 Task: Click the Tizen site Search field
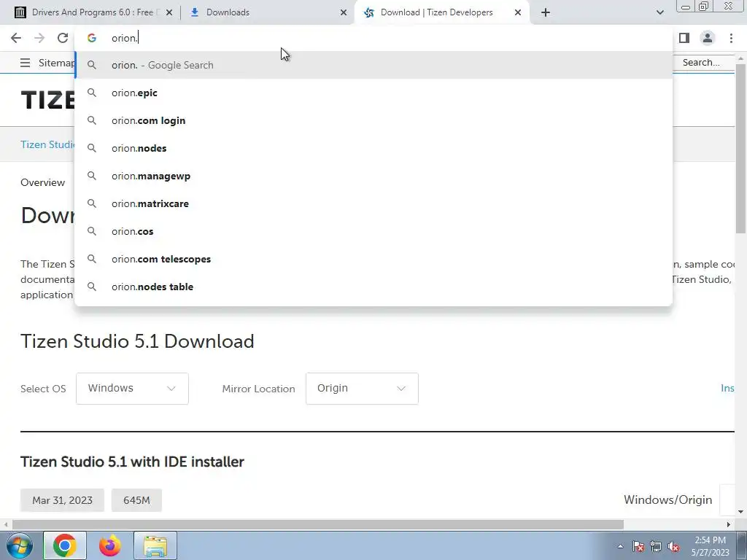click(x=703, y=63)
